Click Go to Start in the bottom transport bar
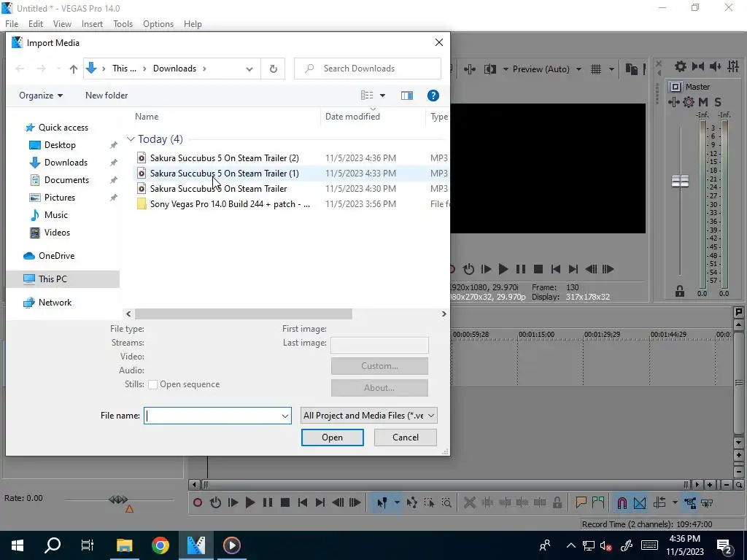Viewport: 747px width, 560px height. point(303,503)
